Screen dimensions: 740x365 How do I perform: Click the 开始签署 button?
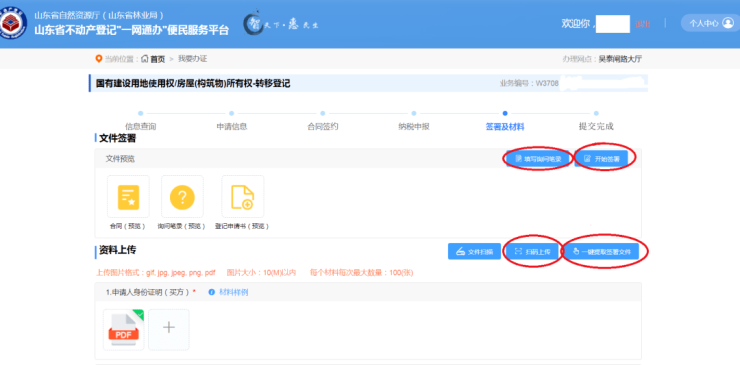(x=602, y=159)
